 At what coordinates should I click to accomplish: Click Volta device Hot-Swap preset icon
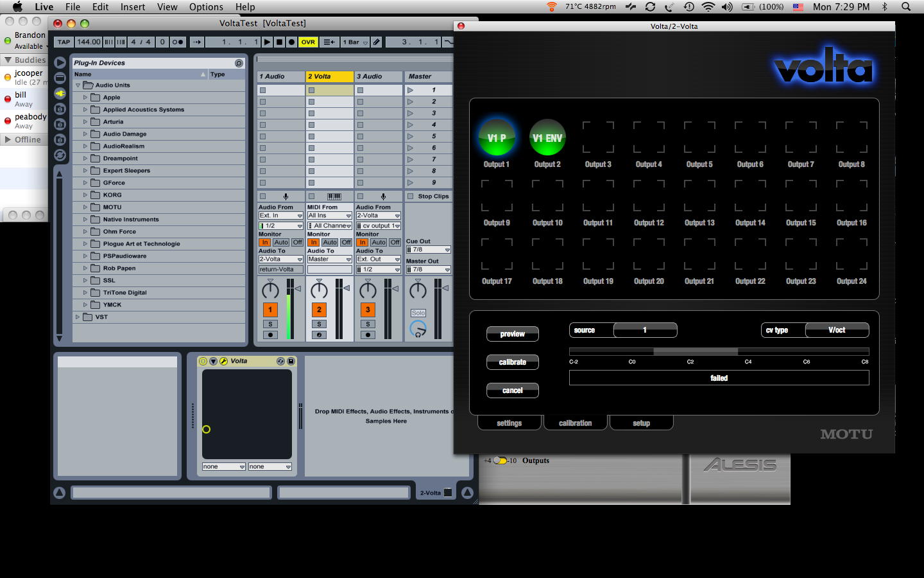coord(280,362)
